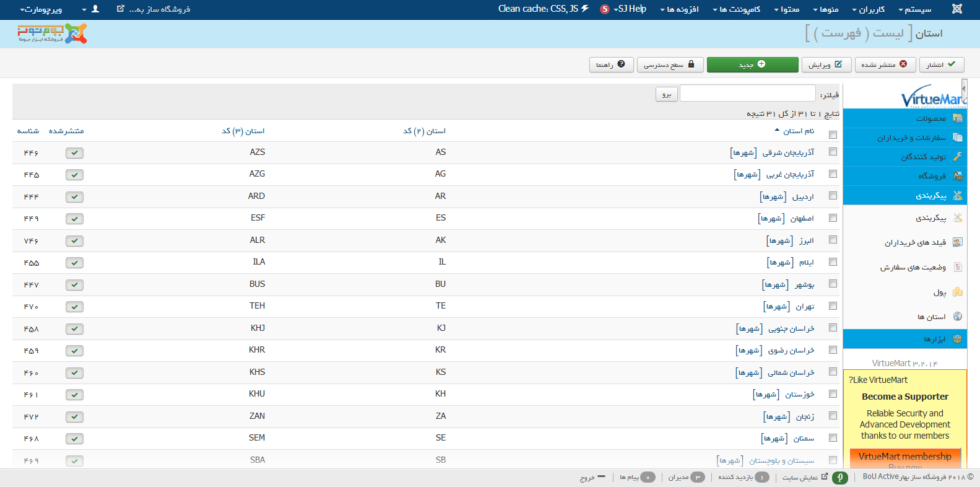Click the lightning Clean cache icon
Image resolution: width=980 pixels, height=487 pixels.
(x=585, y=9)
